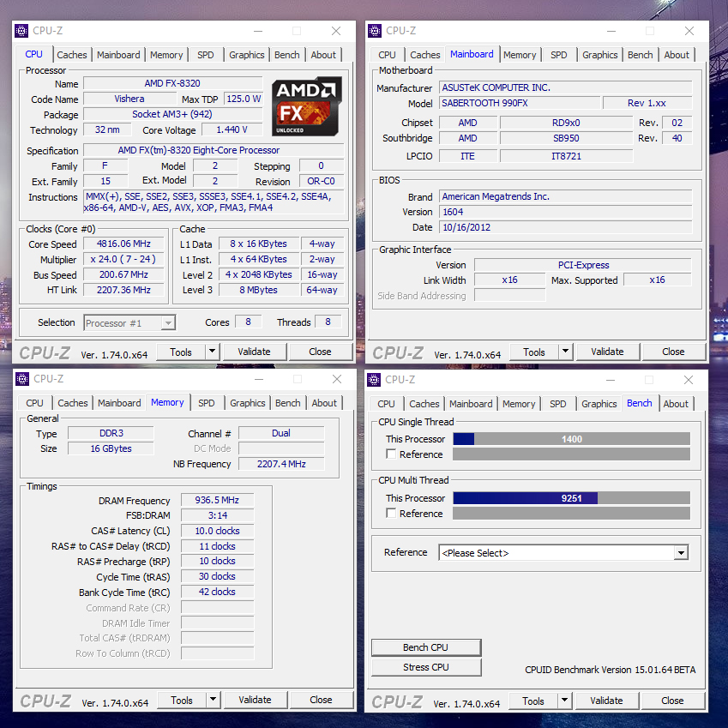Viewport: 728px width, 728px height.
Task: Click the Graphic Interface version PCI-Express
Action: [x=583, y=265]
